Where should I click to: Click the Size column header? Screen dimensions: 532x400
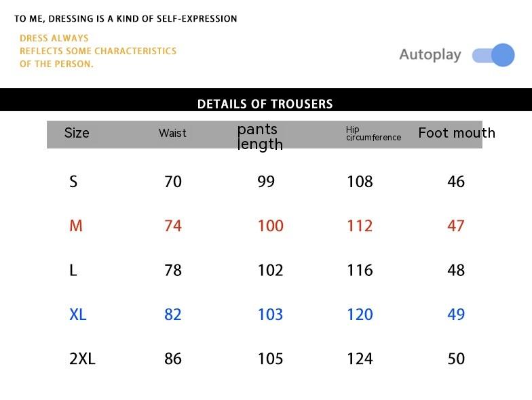[77, 133]
